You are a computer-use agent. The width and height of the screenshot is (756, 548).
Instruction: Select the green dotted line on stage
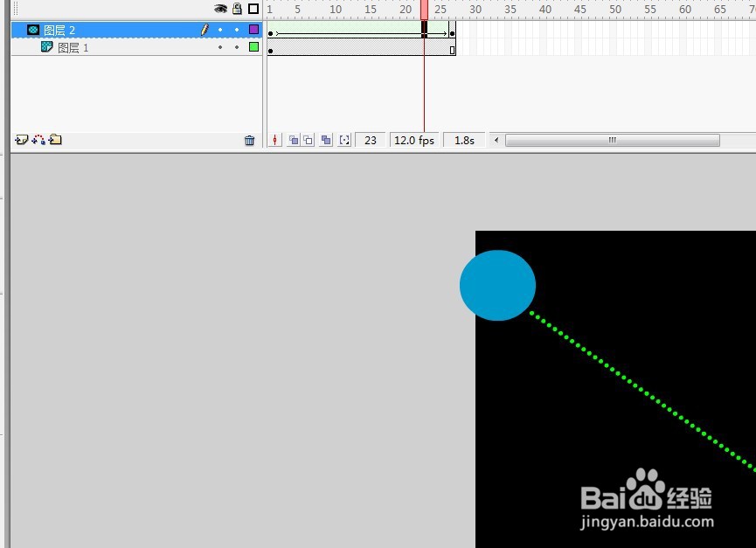point(643,391)
